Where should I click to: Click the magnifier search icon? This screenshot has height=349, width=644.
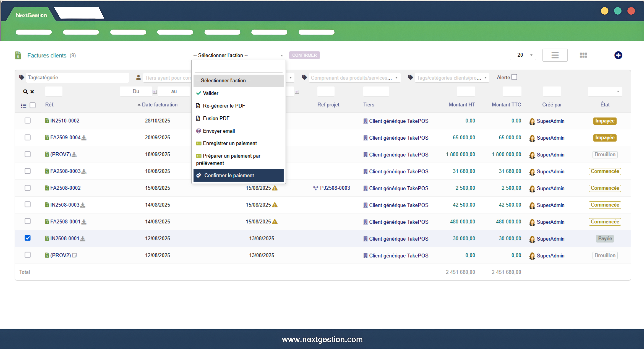[25, 92]
